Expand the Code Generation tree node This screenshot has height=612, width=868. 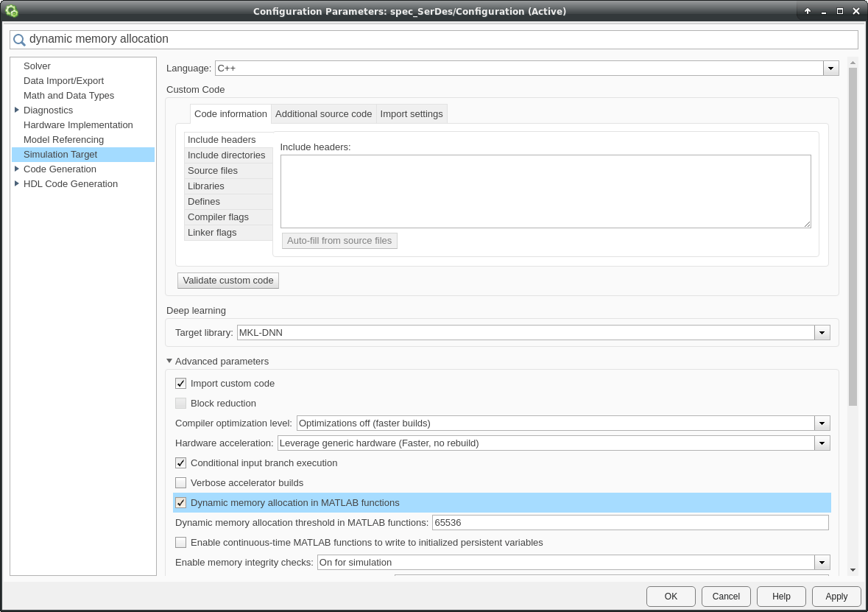tap(17, 169)
